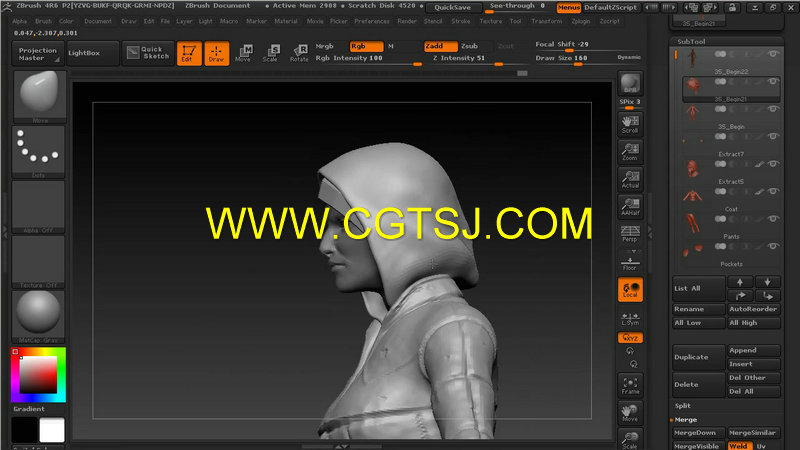
Task: Toggle L.Sym local symmetry
Action: 630,319
